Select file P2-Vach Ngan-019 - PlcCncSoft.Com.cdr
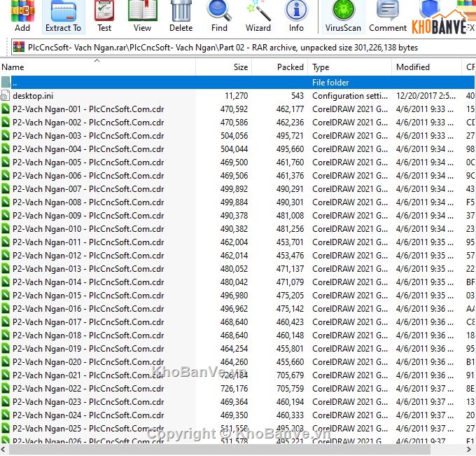 click(x=88, y=348)
